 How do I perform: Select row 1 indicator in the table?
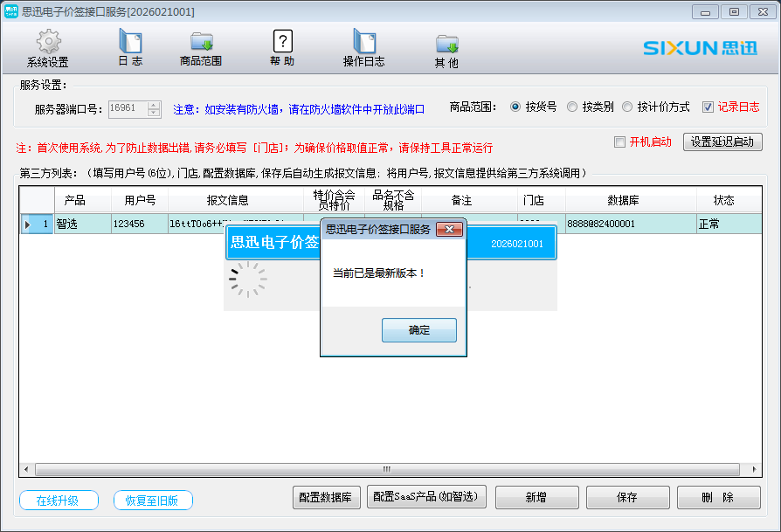tap(37, 225)
